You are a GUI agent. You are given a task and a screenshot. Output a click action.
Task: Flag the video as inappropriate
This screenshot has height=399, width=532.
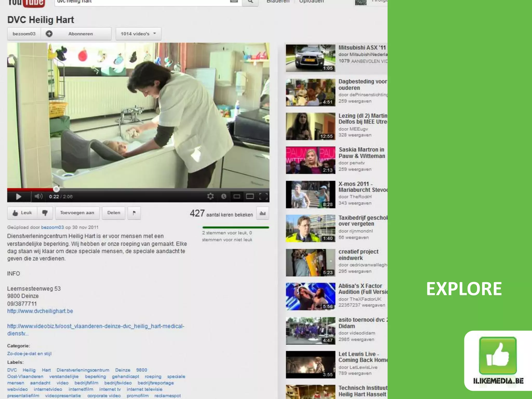pos(134,213)
